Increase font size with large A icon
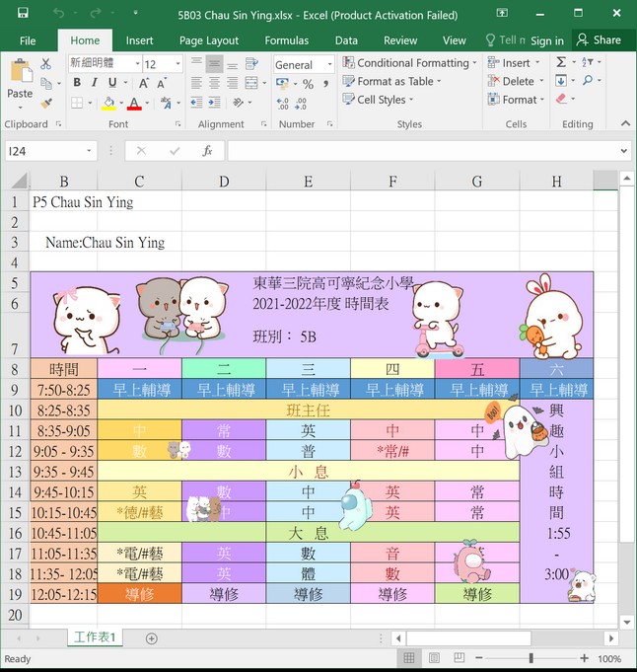 click(x=144, y=83)
